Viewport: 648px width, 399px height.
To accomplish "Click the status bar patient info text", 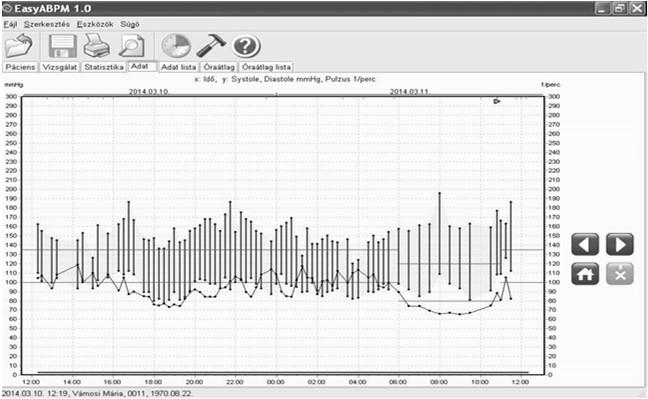I will click(x=98, y=393).
